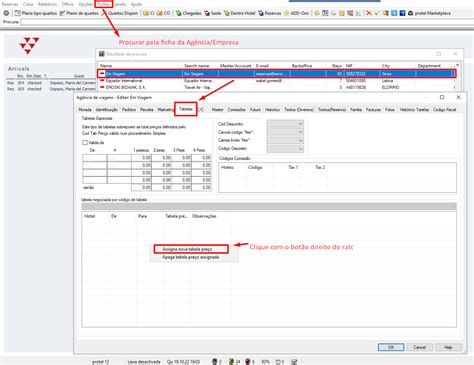The image size is (474, 365).
Task: Open Plano tipo quartos toolbar item
Action: coord(36,13)
